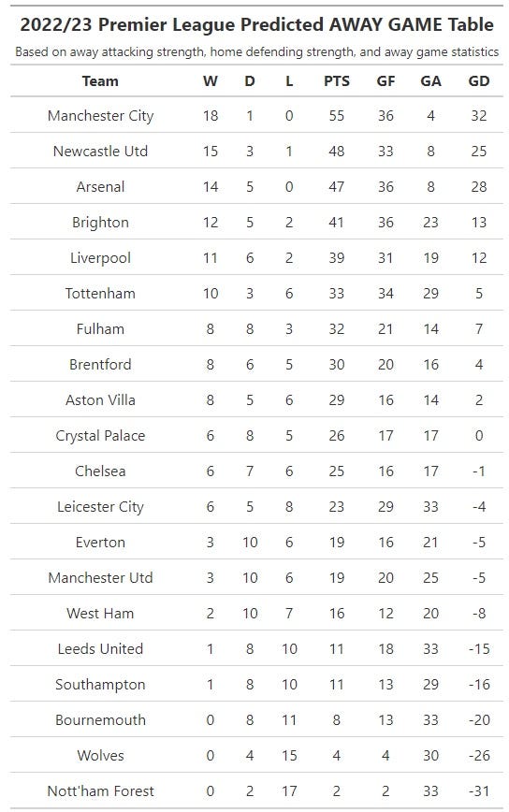Select the Manchester City team name

[100, 116]
